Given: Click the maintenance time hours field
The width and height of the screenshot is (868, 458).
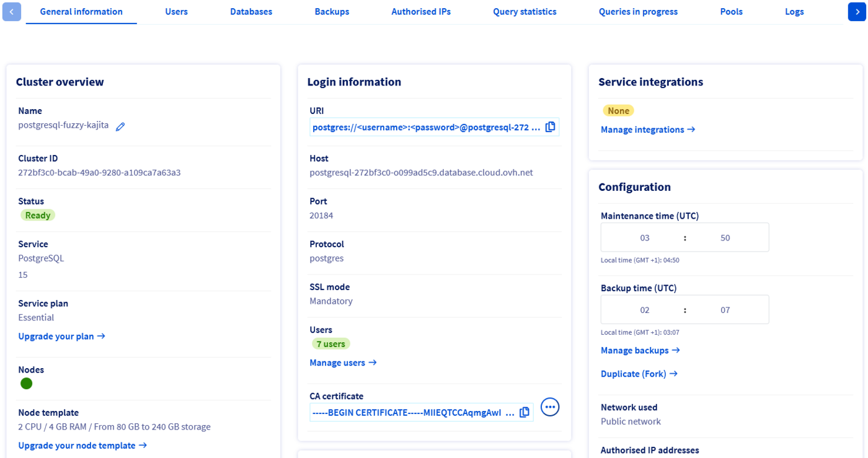Looking at the screenshot, I should (x=645, y=237).
